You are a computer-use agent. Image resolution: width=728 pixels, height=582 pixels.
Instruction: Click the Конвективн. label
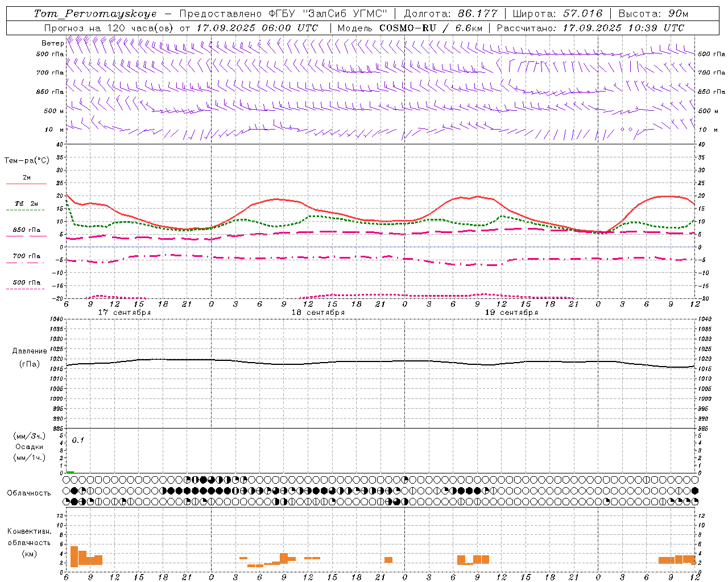point(29,531)
